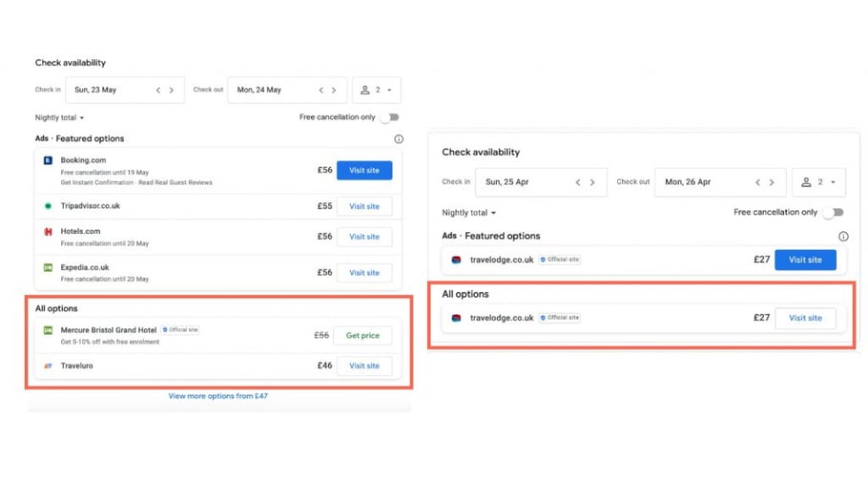Click the Hotels.com red logo icon
The height and width of the screenshot is (482, 868).
pyautogui.click(x=48, y=232)
